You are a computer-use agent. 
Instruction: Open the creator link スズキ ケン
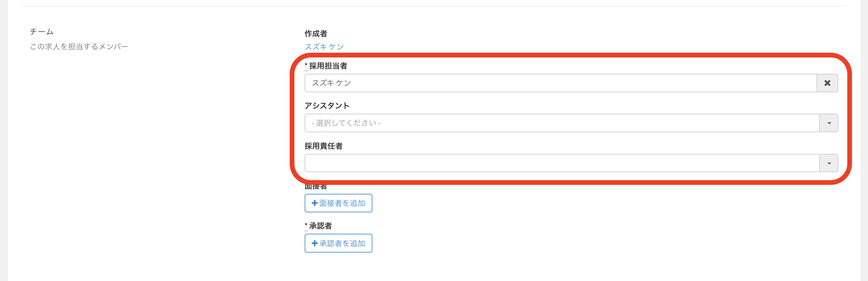click(324, 47)
